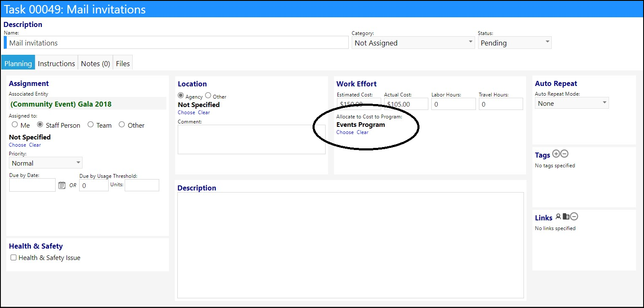This screenshot has height=308, width=644.
Task: Add an organization link in Links
Action: (x=566, y=217)
